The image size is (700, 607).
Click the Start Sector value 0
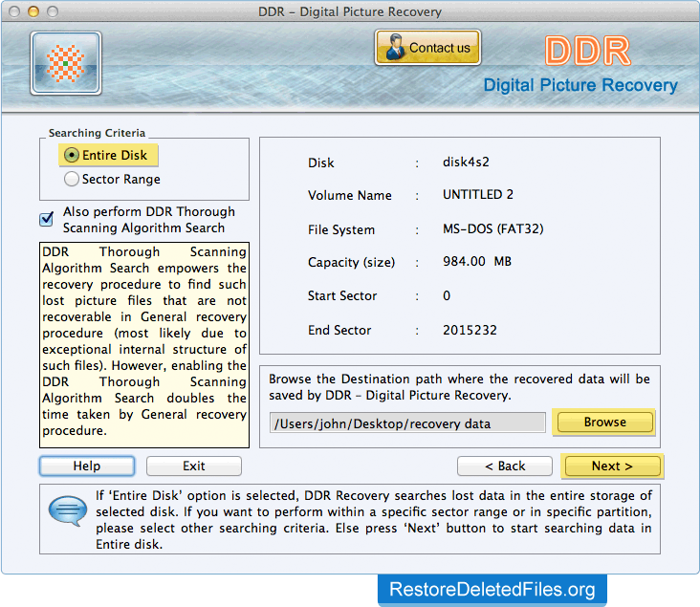[447, 296]
